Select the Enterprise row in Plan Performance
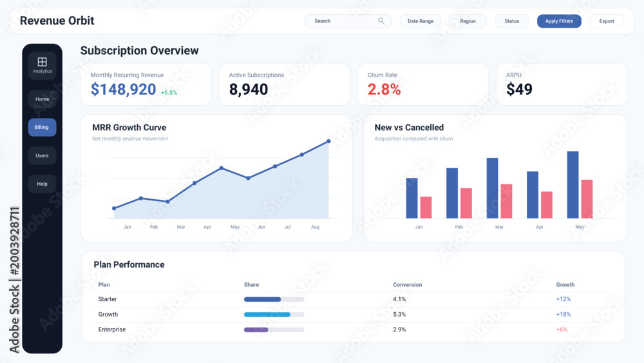 [353, 329]
